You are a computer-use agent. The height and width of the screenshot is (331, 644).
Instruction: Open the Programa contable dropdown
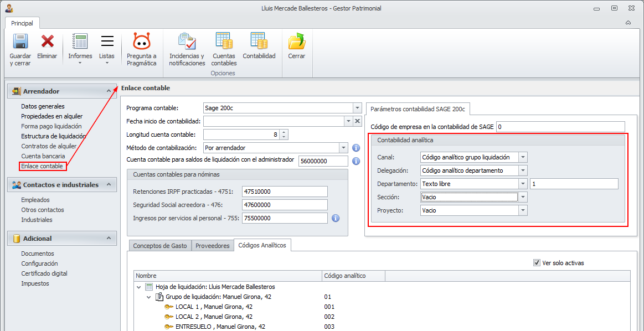pos(357,108)
